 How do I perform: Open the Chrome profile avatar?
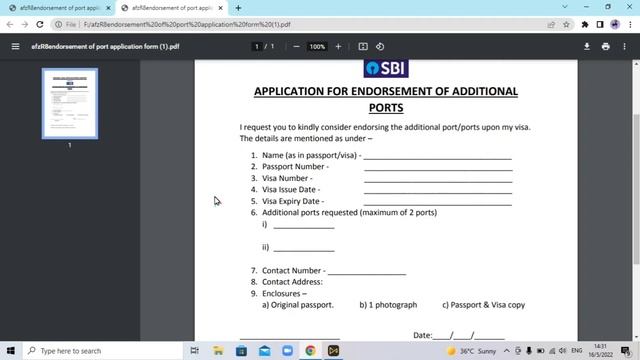[x=615, y=24]
